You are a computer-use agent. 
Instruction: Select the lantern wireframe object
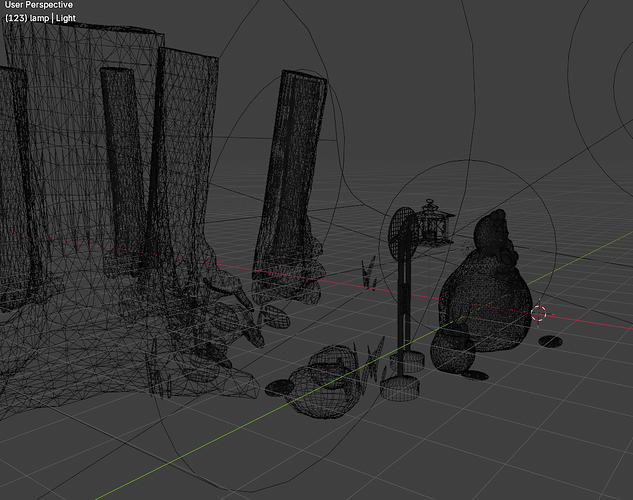(433, 223)
